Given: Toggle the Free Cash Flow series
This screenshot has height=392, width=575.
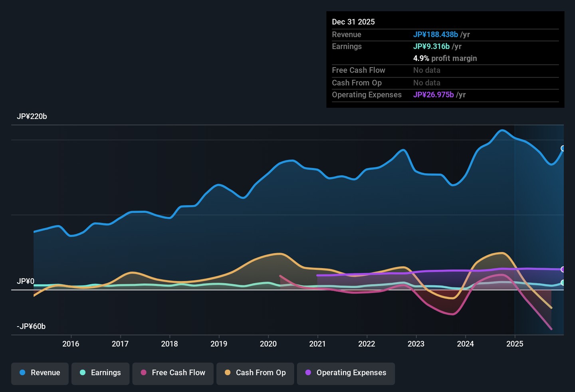Looking at the screenshot, I should coord(173,373).
